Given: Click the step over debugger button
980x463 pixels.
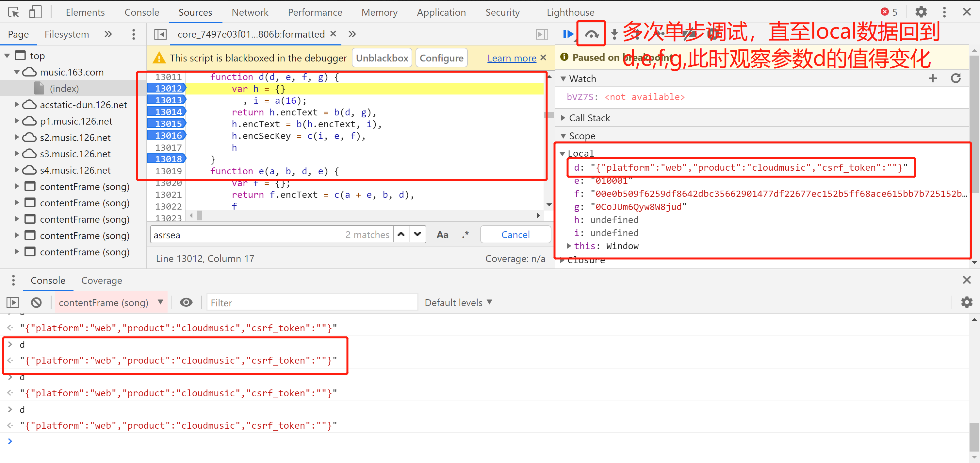Looking at the screenshot, I should coord(591,34).
